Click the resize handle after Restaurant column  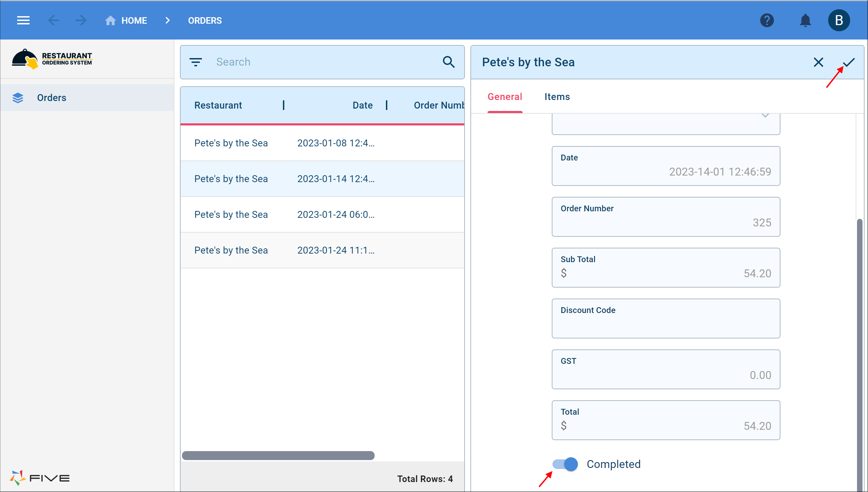(x=284, y=105)
